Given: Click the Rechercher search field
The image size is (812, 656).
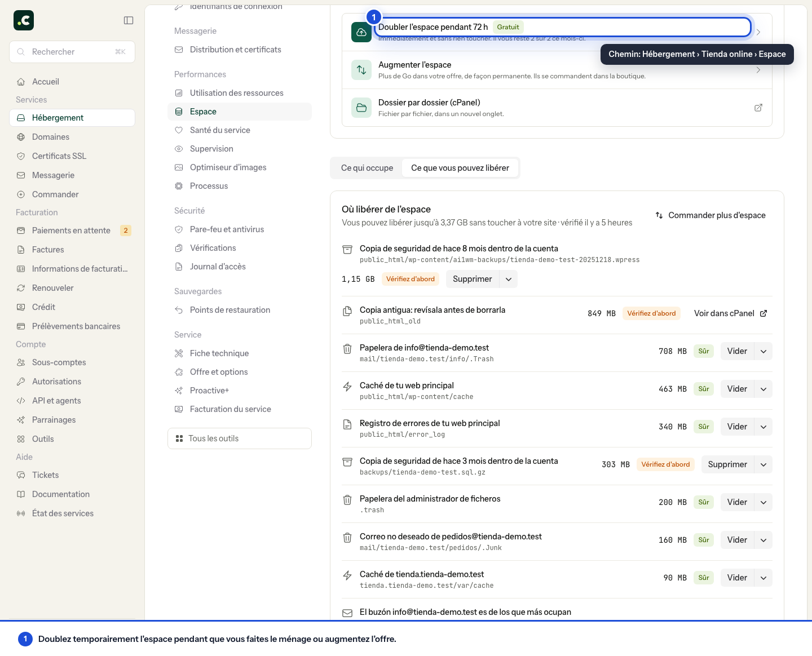Looking at the screenshot, I should tap(72, 52).
